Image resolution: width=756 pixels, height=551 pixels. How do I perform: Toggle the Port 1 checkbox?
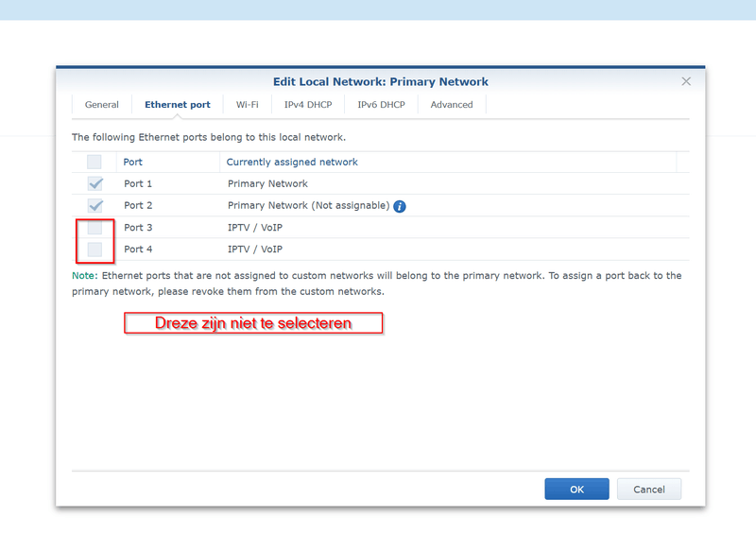95,183
